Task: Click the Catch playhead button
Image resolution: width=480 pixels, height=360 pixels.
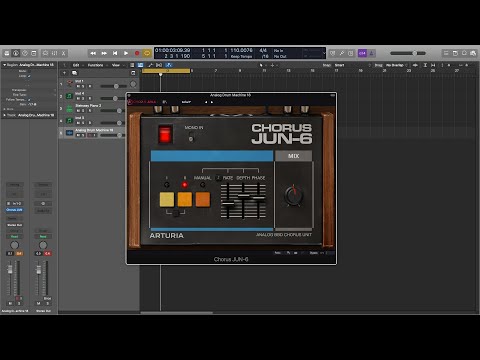Action: click(169, 65)
